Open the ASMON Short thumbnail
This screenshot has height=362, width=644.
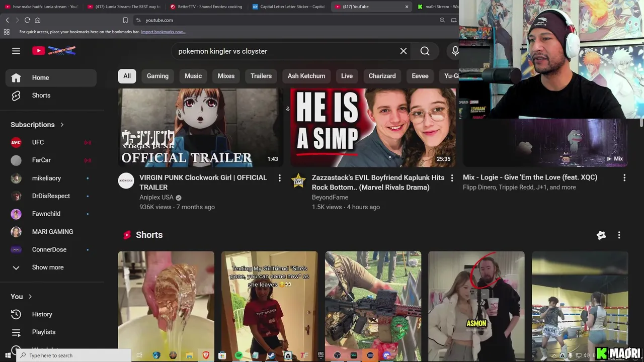pyautogui.click(x=476, y=306)
